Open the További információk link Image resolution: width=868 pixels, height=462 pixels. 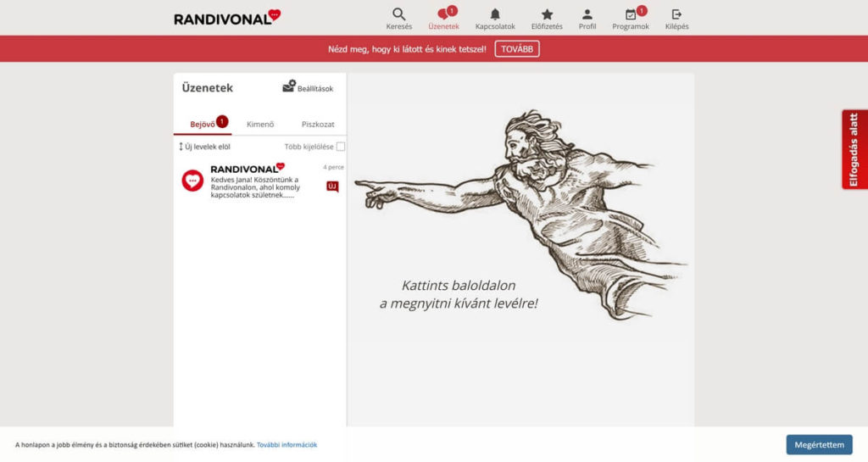287,445
